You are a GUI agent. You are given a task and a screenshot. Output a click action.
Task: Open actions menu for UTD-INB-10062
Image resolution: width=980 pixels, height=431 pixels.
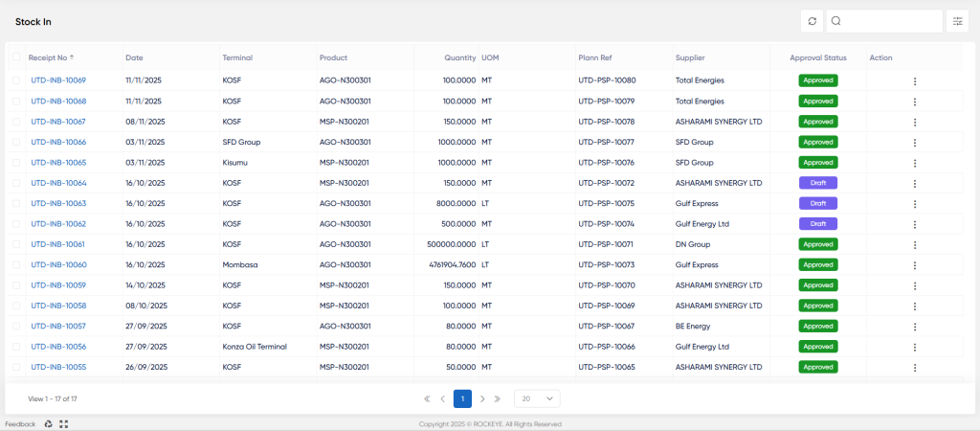[914, 224]
